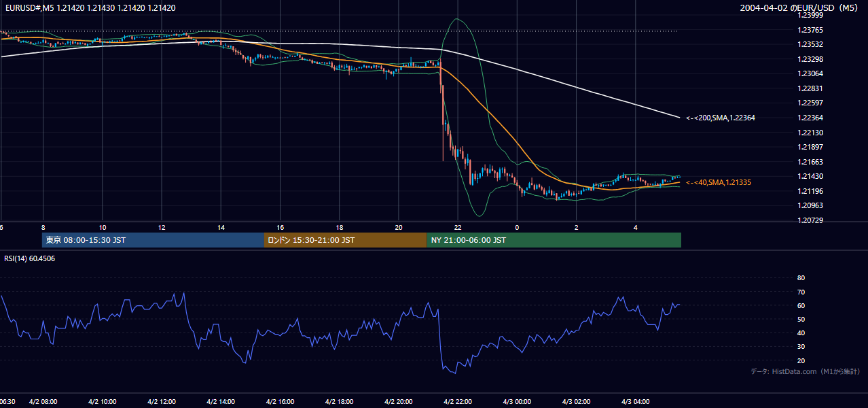Click hour marker 18 under the price chart
The image size is (868, 408).
click(x=340, y=227)
